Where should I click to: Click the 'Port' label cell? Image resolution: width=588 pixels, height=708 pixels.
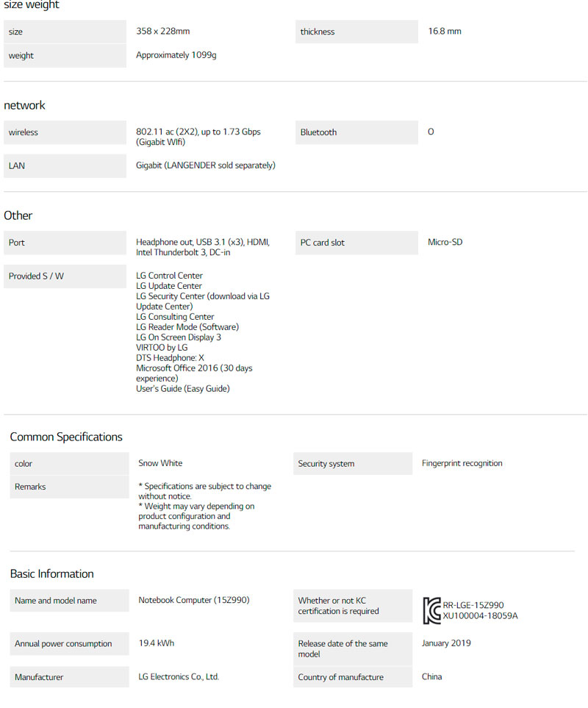(65, 243)
